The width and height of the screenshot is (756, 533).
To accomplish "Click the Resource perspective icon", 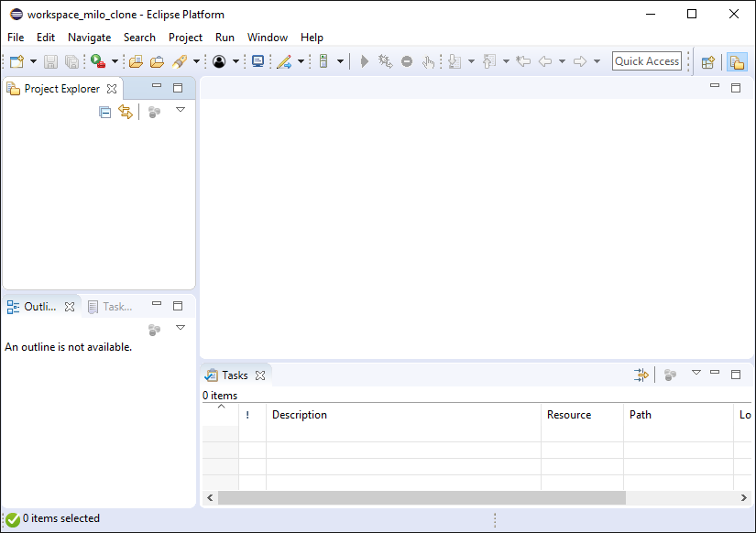I will 737,61.
